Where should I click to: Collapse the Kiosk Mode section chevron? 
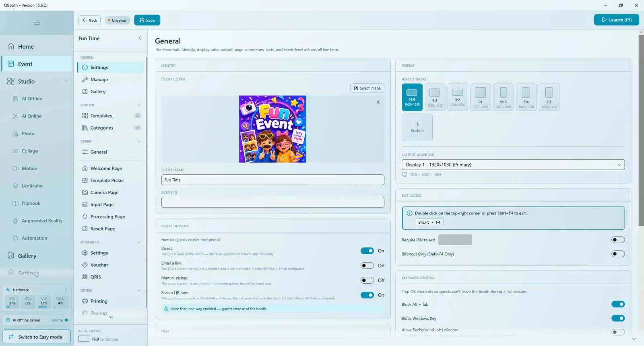(139, 242)
